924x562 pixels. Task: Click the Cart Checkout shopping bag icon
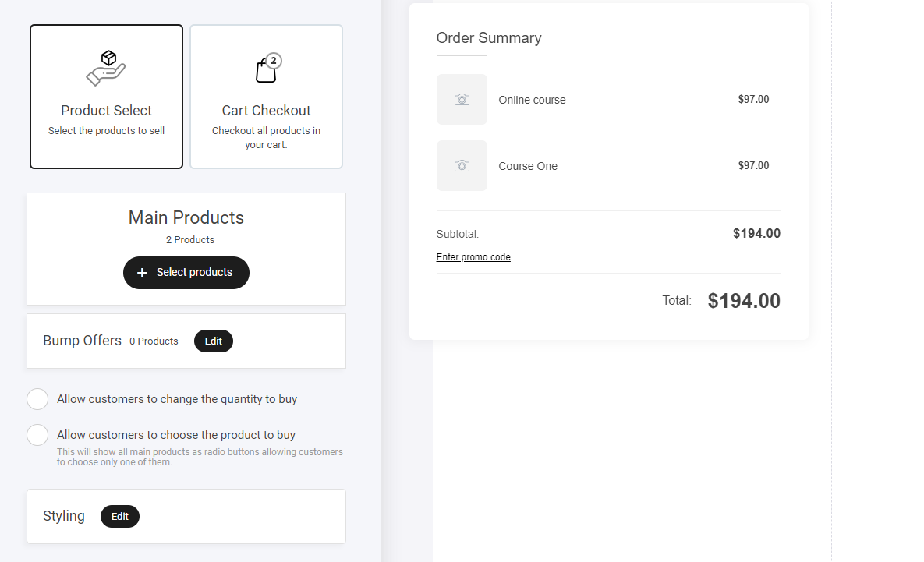click(265, 71)
